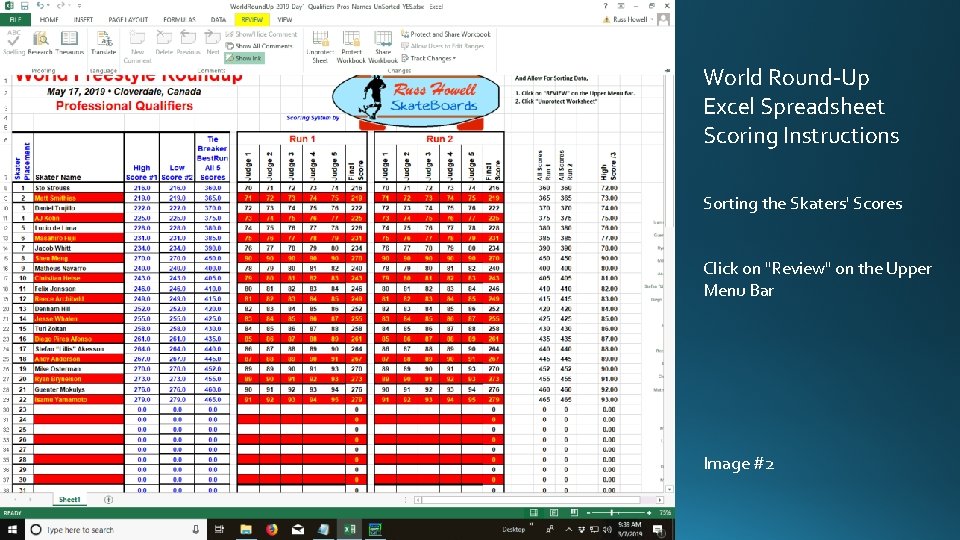The width and height of the screenshot is (960, 540).
Task: Open File Explorer from taskbar
Action: point(246,530)
